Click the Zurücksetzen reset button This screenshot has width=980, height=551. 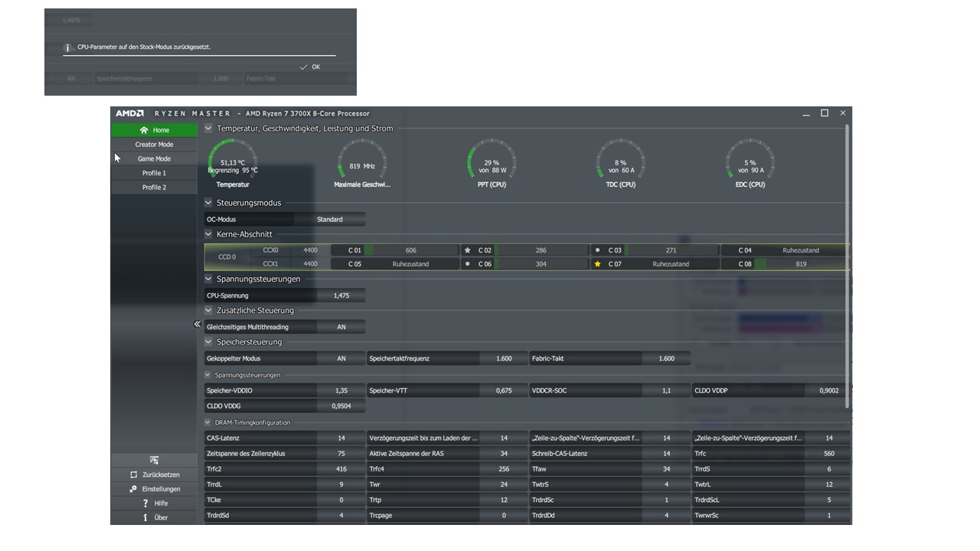coord(154,474)
